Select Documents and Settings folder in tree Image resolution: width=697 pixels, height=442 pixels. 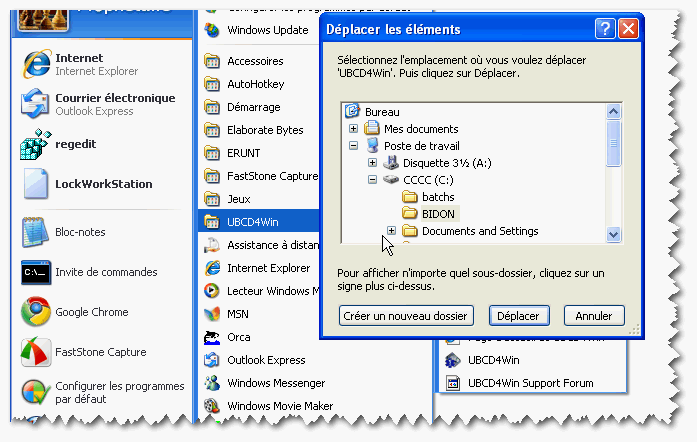(480, 231)
